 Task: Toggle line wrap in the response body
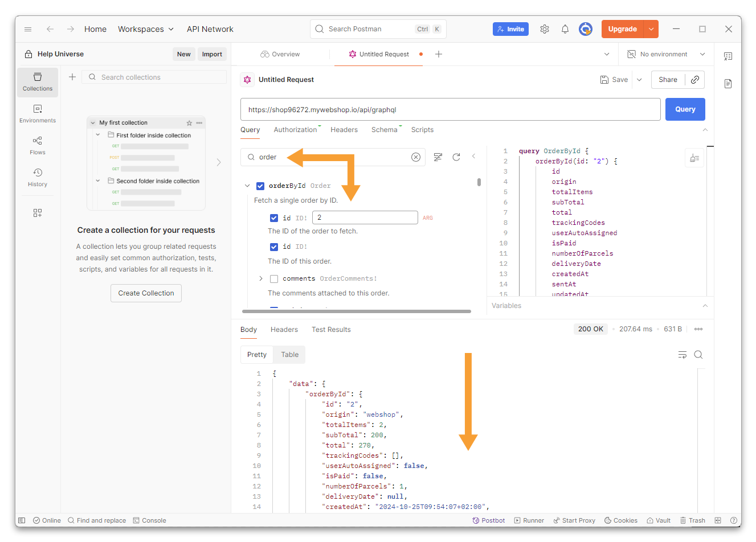[683, 355]
